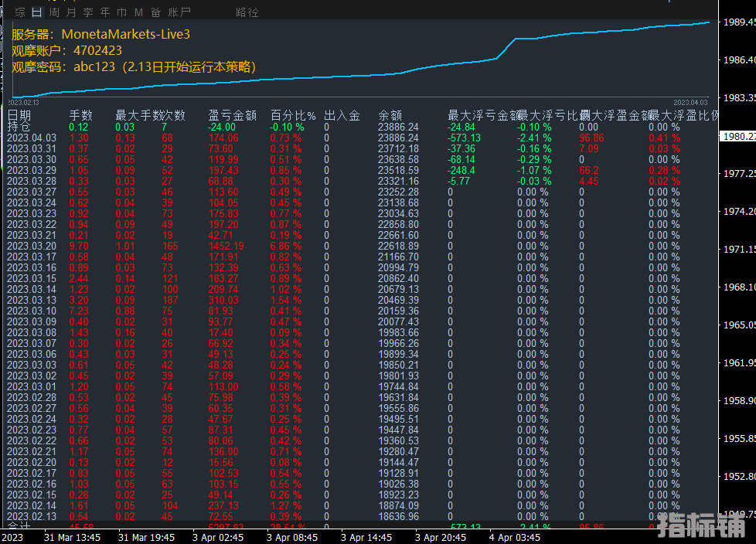Click the open position loss -24.00

pos(222,127)
